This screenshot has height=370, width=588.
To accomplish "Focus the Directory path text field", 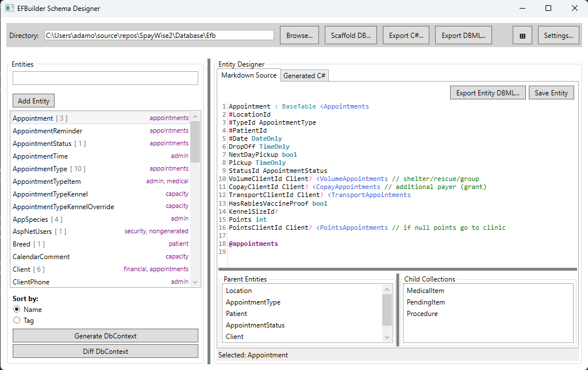I will click(x=159, y=36).
